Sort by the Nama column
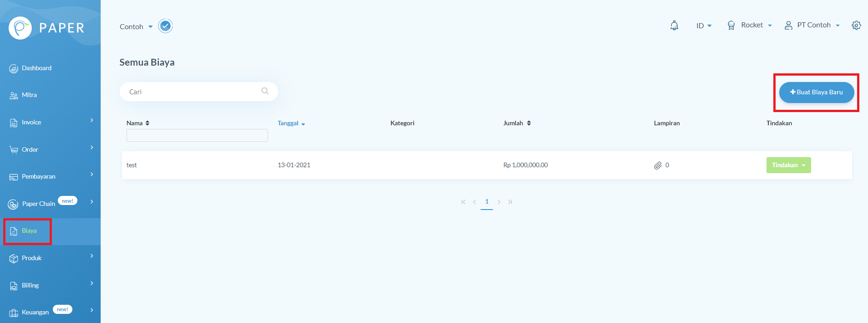This screenshot has height=323, width=868. click(x=138, y=123)
